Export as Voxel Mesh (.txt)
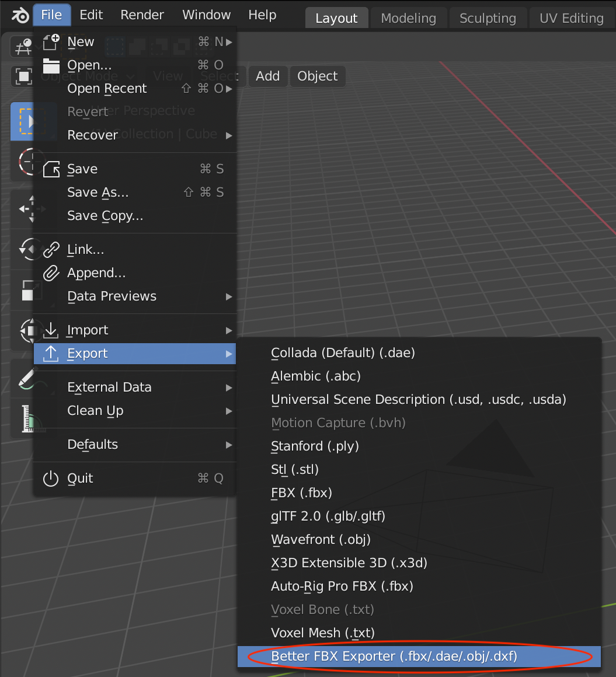 point(419,633)
